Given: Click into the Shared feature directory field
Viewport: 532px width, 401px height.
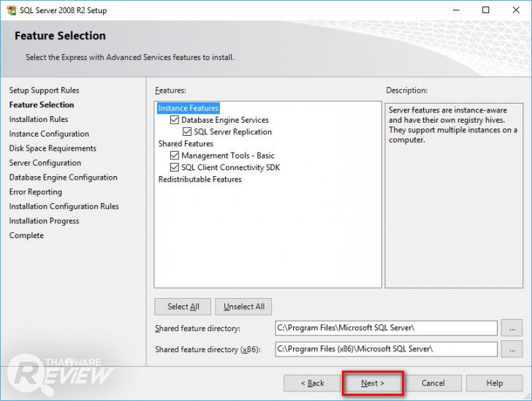Looking at the screenshot, I should (386, 328).
